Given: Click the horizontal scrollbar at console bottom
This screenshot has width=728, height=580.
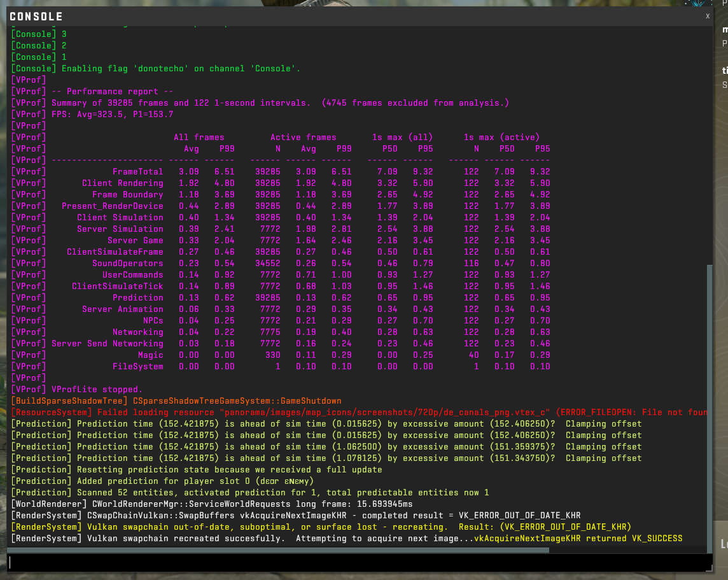Looking at the screenshot, I should pos(278,550).
